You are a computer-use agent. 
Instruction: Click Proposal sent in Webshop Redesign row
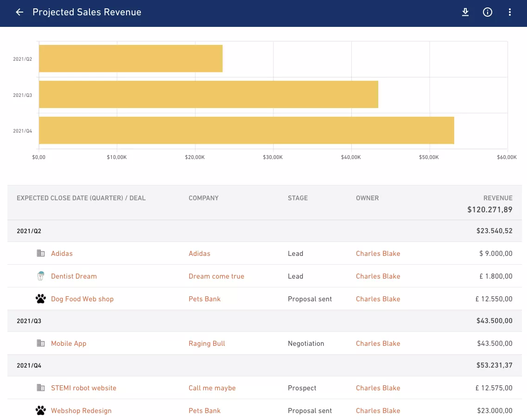(310, 411)
